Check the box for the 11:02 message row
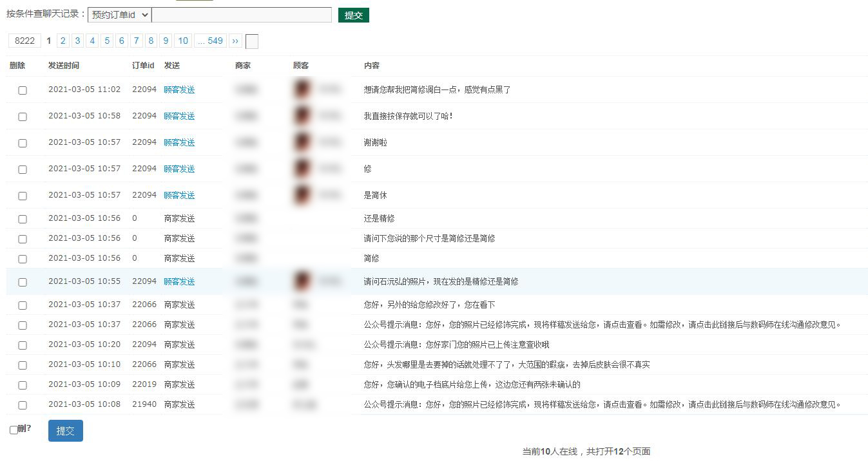 23,90
